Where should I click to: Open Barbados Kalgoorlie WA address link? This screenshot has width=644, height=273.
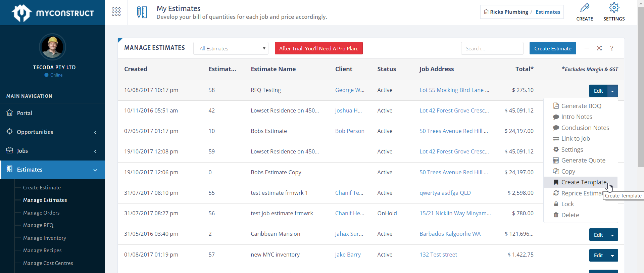point(450,234)
